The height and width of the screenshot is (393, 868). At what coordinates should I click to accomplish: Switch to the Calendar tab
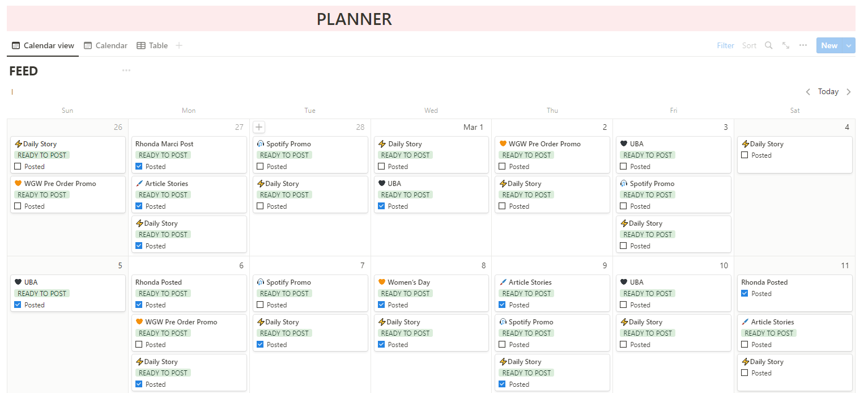pos(106,45)
